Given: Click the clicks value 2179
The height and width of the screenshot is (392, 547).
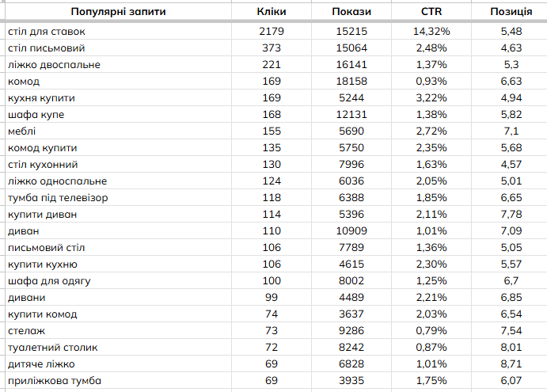Looking at the screenshot, I should tap(272, 31).
